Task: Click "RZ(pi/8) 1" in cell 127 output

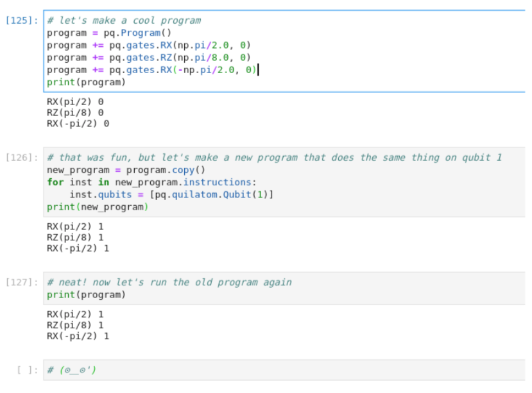Action: [75, 325]
